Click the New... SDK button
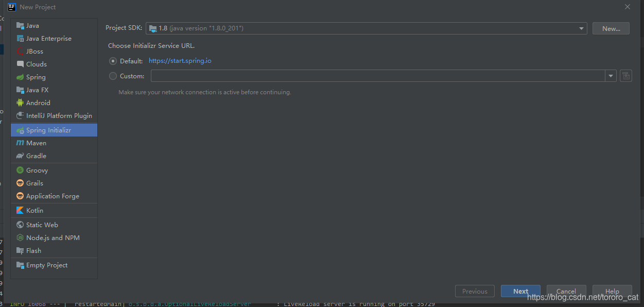Screen dimensions: 644x307 pos(611,28)
